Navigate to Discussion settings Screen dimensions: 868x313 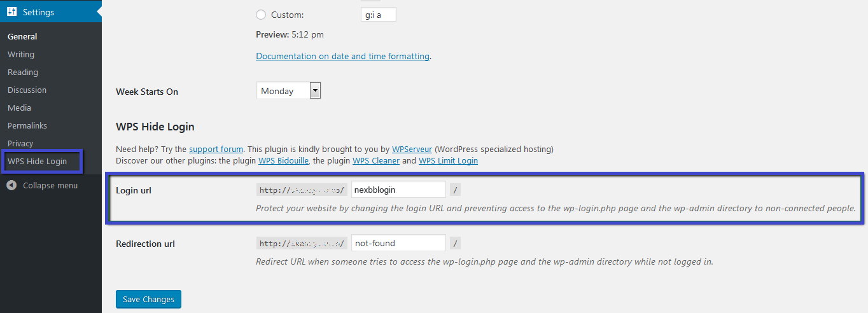(x=27, y=90)
